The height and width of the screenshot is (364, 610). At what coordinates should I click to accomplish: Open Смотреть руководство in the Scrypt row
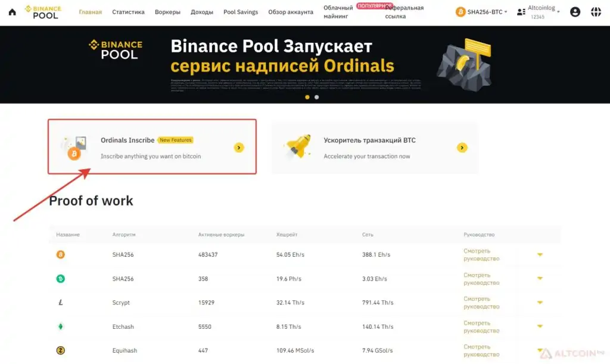tap(481, 303)
